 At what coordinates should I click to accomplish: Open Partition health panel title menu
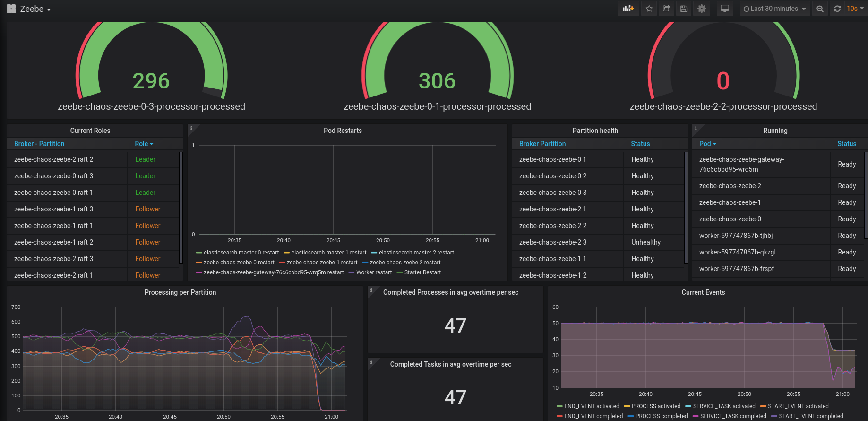(x=595, y=131)
